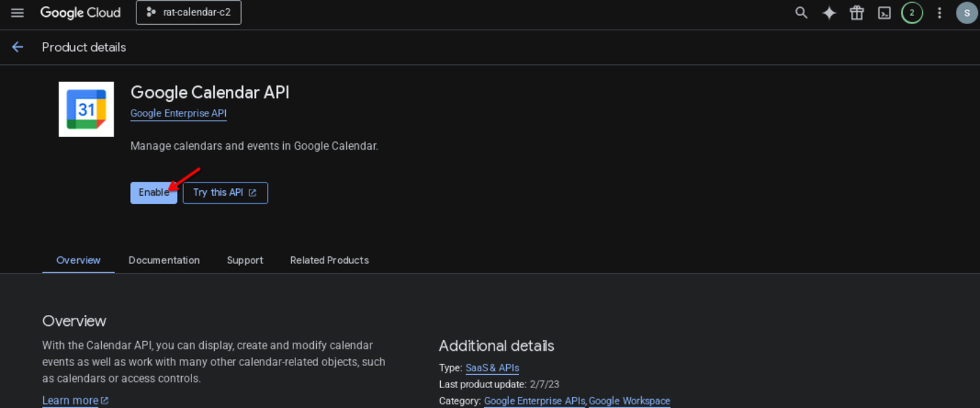
Task: Open the Google Enterprise APIs category link
Action: pyautogui.click(x=534, y=401)
